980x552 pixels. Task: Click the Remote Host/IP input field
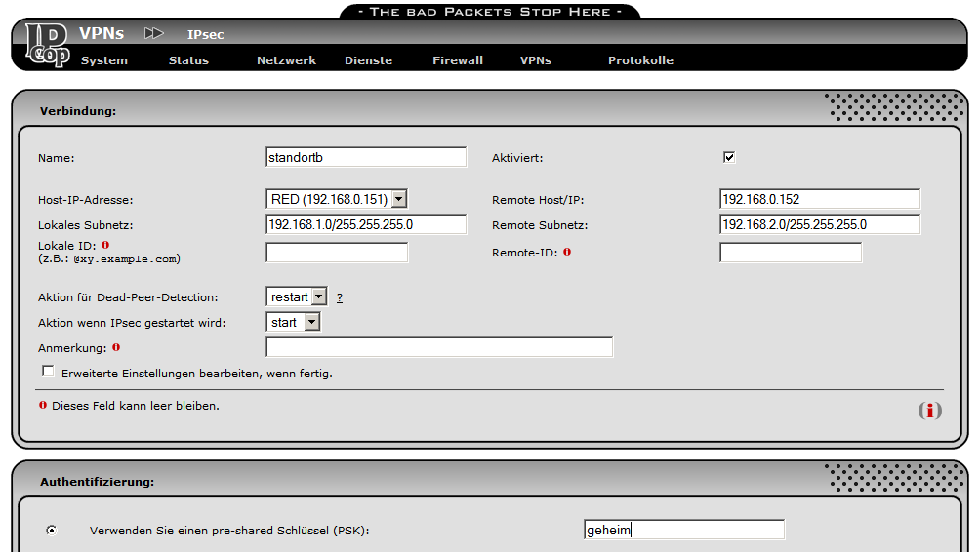pos(820,199)
